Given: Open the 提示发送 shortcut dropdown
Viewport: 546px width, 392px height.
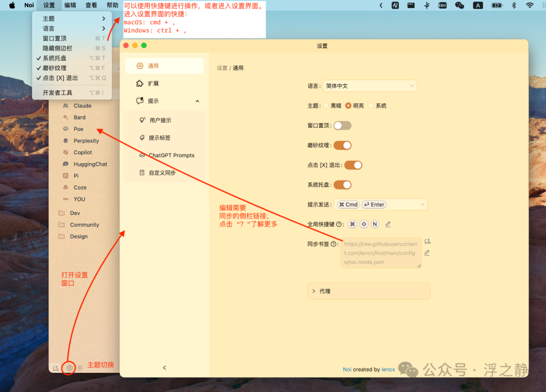Looking at the screenshot, I should point(381,205).
